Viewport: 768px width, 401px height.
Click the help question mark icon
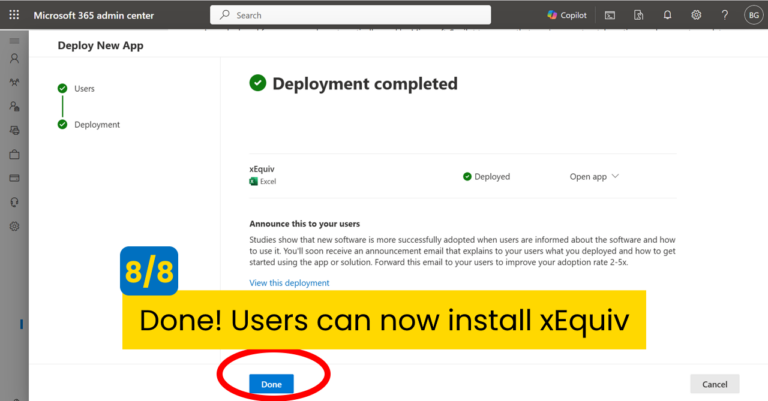[723, 15]
